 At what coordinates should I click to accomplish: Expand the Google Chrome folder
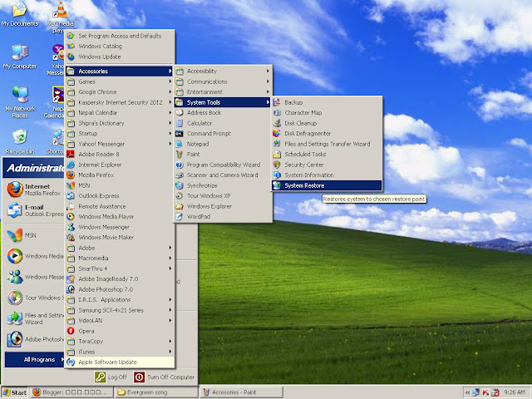coord(120,92)
